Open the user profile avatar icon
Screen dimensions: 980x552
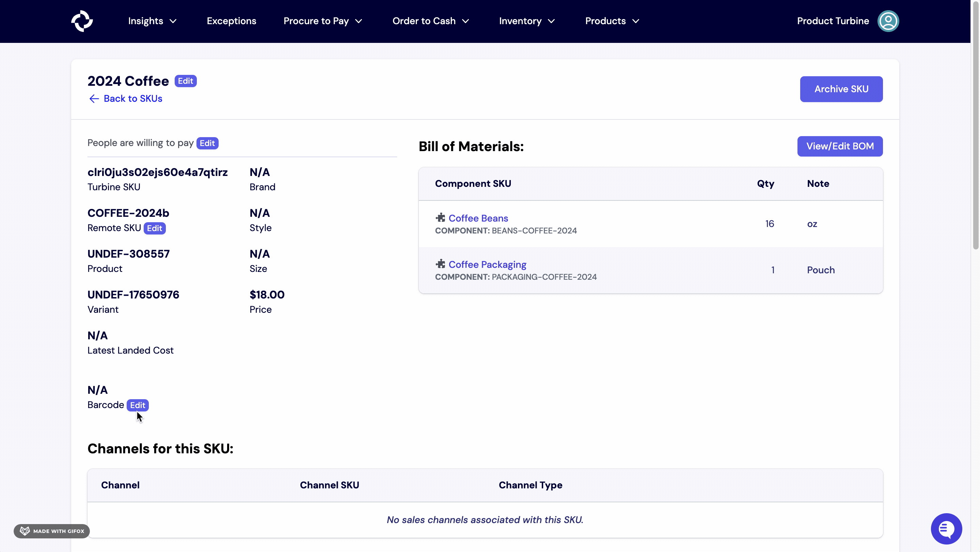click(x=888, y=21)
